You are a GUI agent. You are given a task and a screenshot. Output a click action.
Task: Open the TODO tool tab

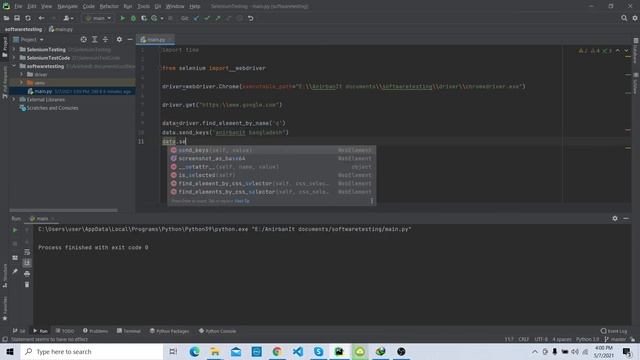[65, 331]
